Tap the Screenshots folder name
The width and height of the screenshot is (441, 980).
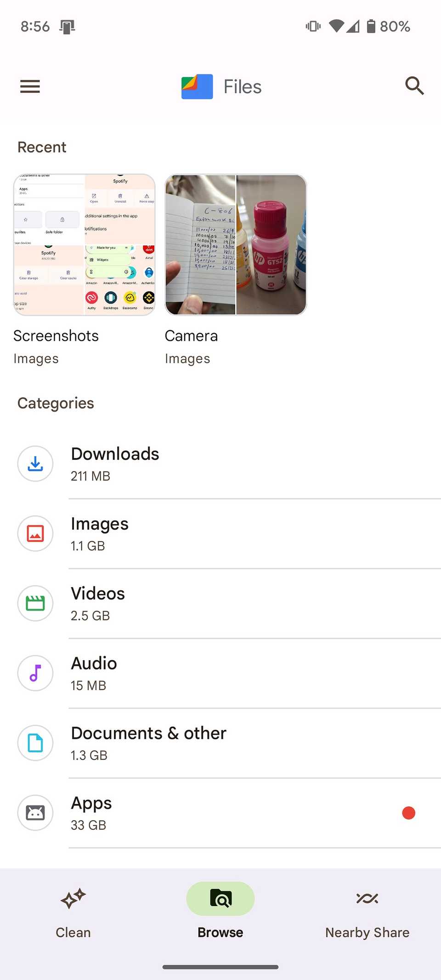[x=56, y=336]
